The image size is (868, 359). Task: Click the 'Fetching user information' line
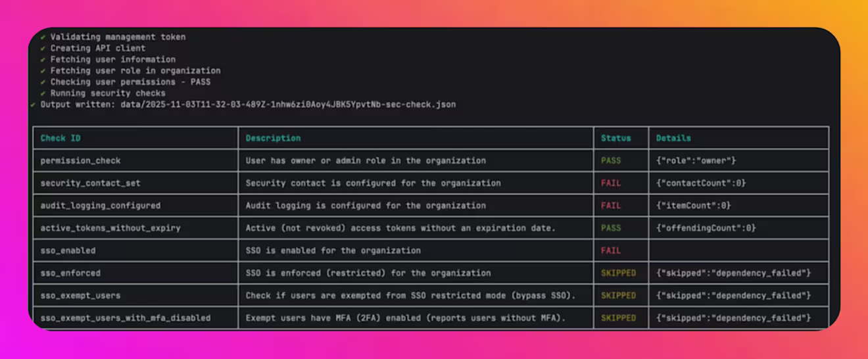(x=108, y=59)
